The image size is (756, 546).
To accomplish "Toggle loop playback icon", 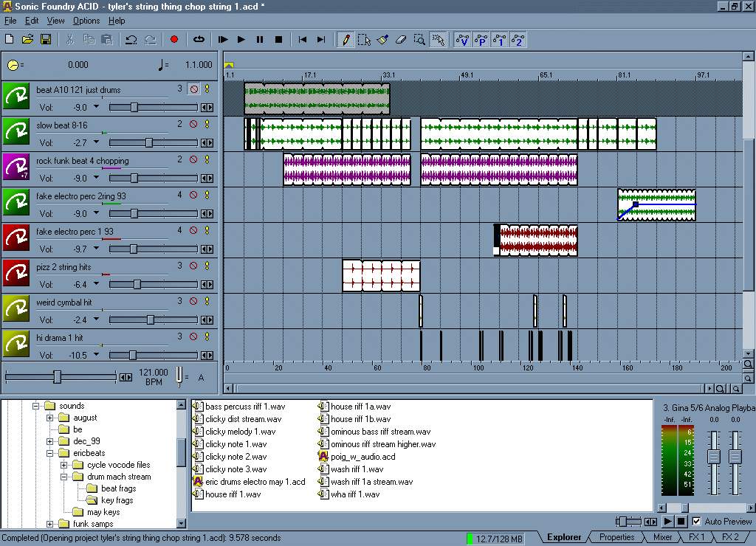I will coord(199,40).
